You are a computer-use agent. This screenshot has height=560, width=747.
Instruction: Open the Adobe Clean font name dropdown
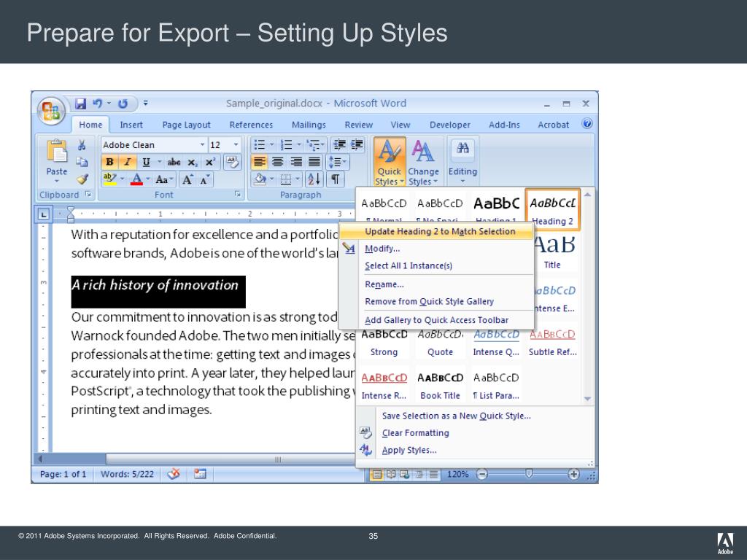tap(203, 145)
